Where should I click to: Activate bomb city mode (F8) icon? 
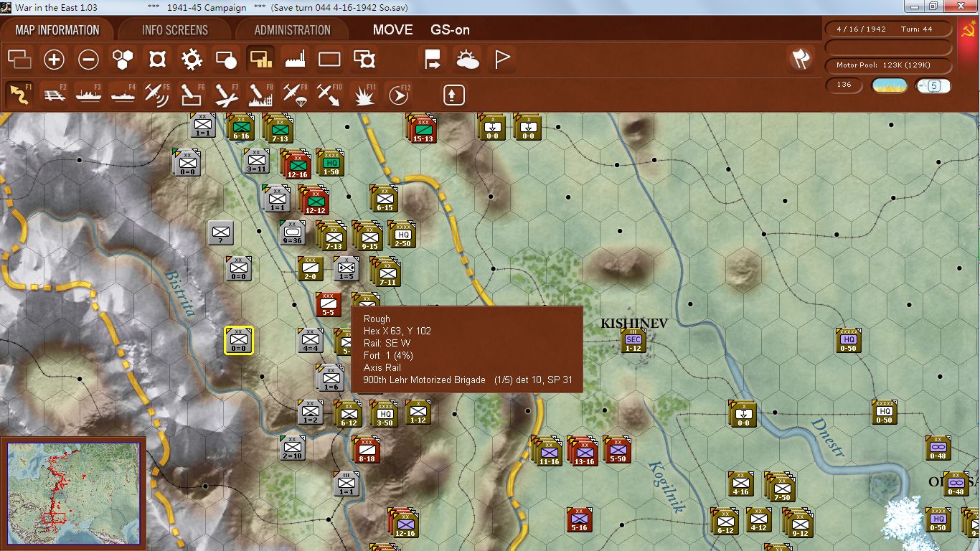[260, 94]
